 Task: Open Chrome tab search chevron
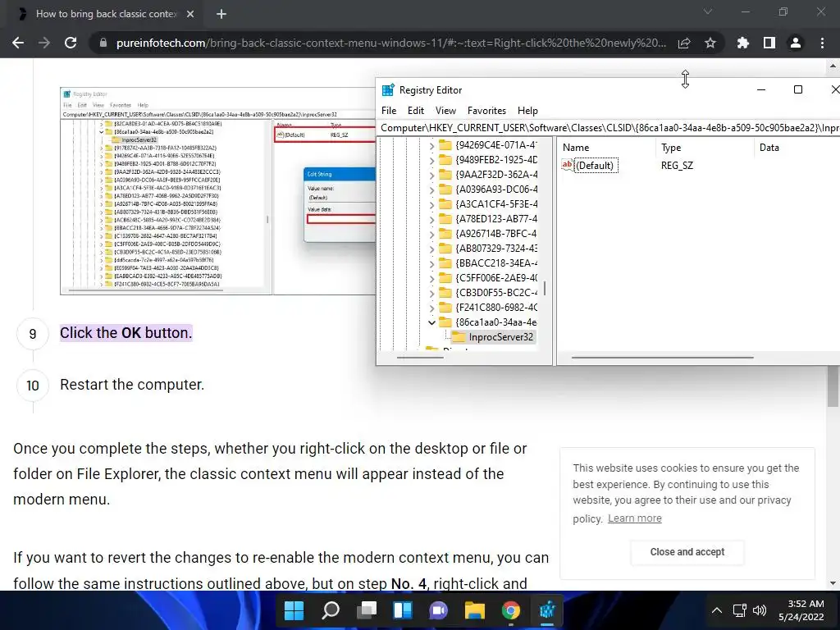(x=708, y=11)
